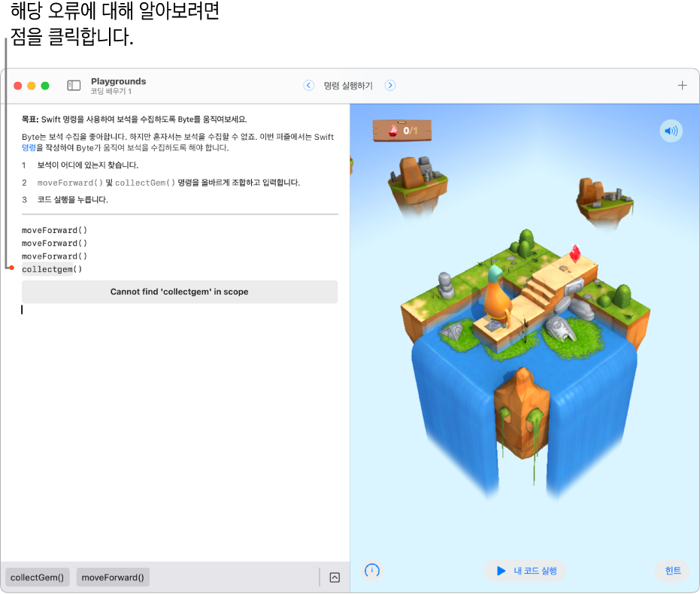Click the 코딩 배우기 1 subtitle
This screenshot has width=700, height=594.
click(111, 91)
